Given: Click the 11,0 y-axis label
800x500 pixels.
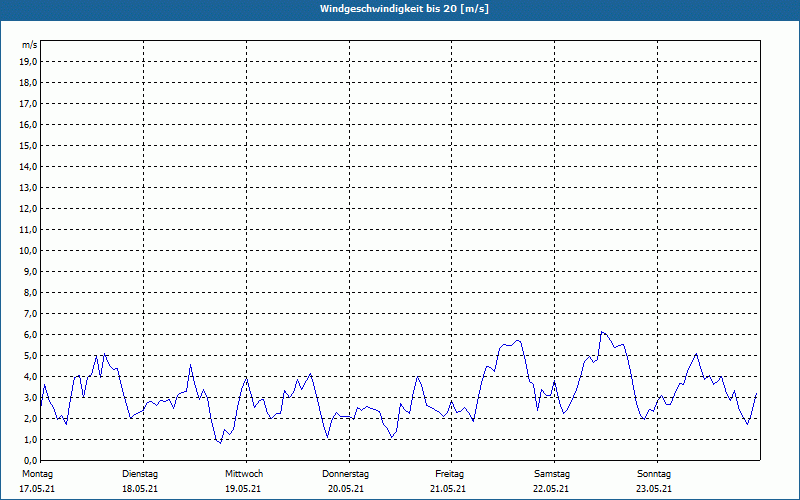Looking at the screenshot, I should coord(29,230).
